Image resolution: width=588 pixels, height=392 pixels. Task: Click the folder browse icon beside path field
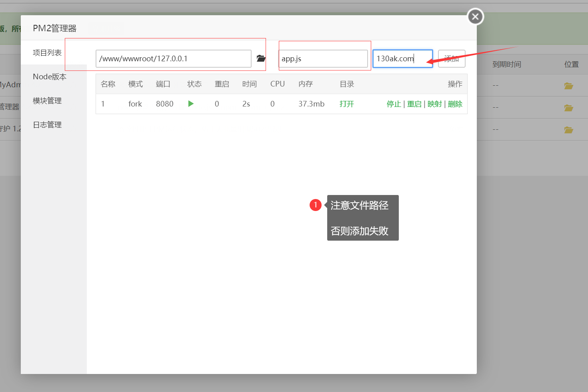261,58
